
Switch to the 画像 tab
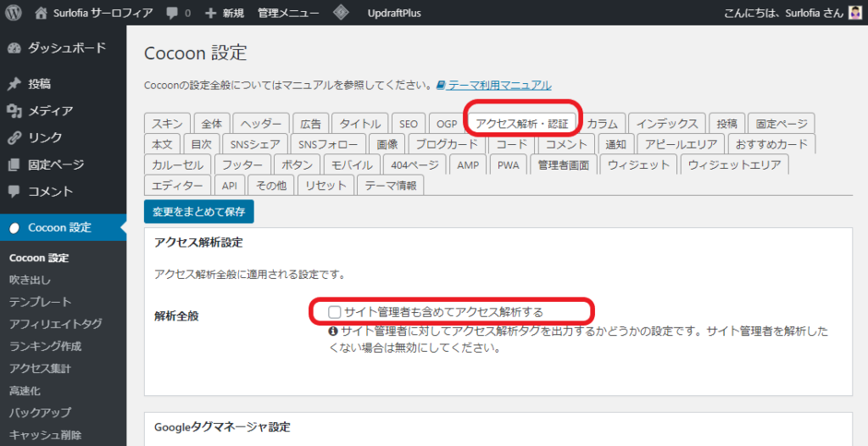[x=387, y=144]
